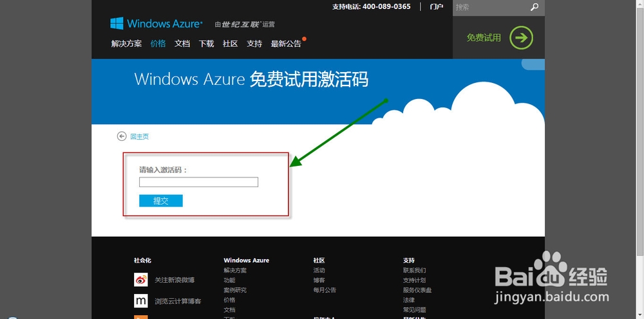Image resolution: width=644 pixels, height=319 pixels.
Task: Open footer 价格 link
Action: coord(230,300)
